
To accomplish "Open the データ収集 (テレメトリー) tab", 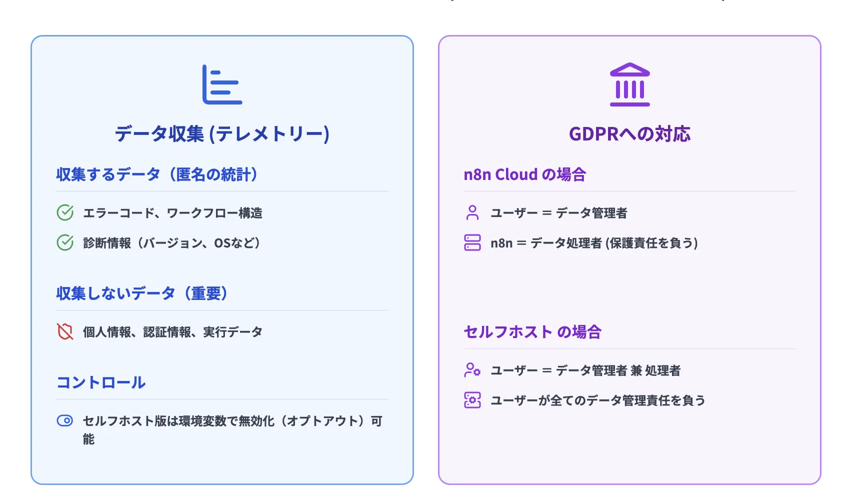I will pos(222,133).
